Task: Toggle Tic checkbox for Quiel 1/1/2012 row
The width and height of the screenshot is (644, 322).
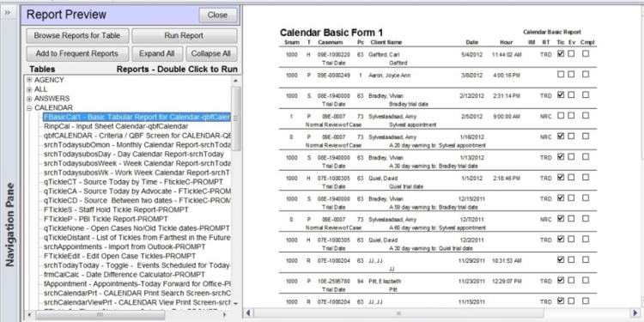Action: 561,177
